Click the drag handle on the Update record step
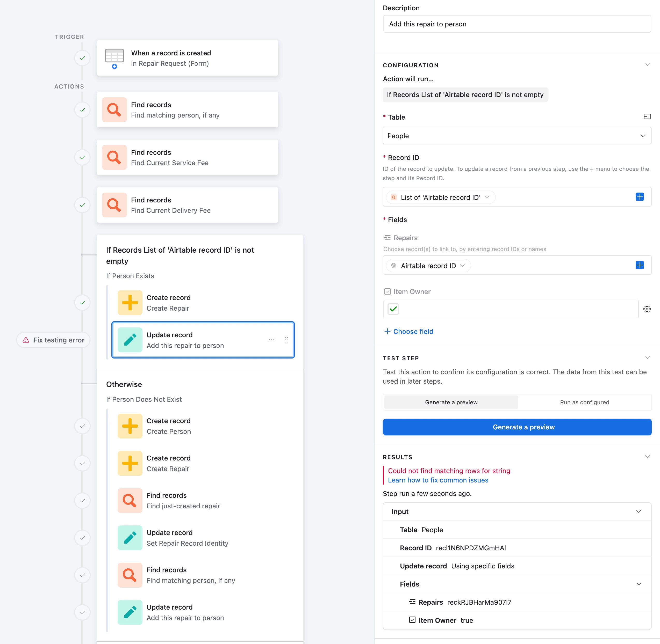Image resolution: width=660 pixels, height=644 pixels. (286, 340)
